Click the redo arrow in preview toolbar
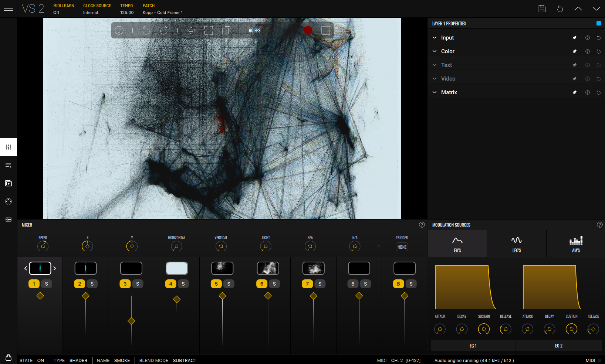 [x=164, y=30]
